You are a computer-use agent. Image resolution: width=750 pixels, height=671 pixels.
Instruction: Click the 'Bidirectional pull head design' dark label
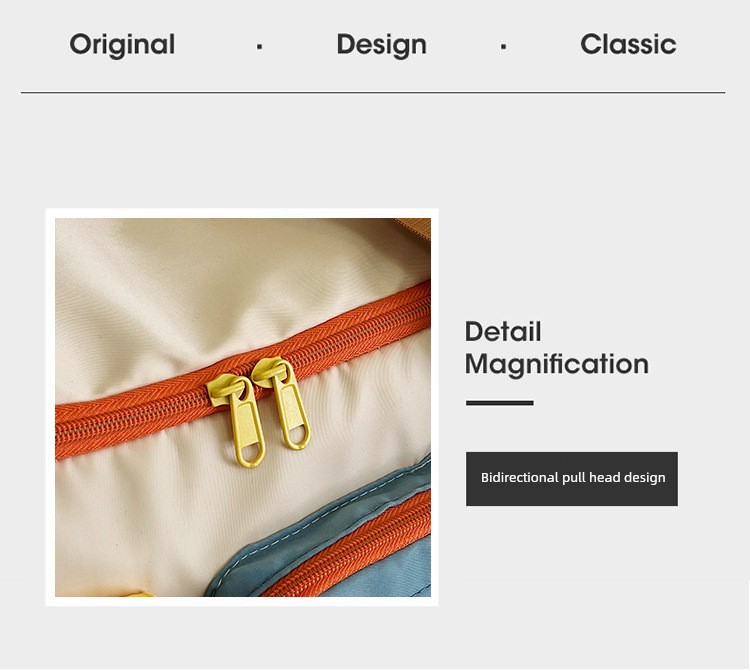(572, 479)
